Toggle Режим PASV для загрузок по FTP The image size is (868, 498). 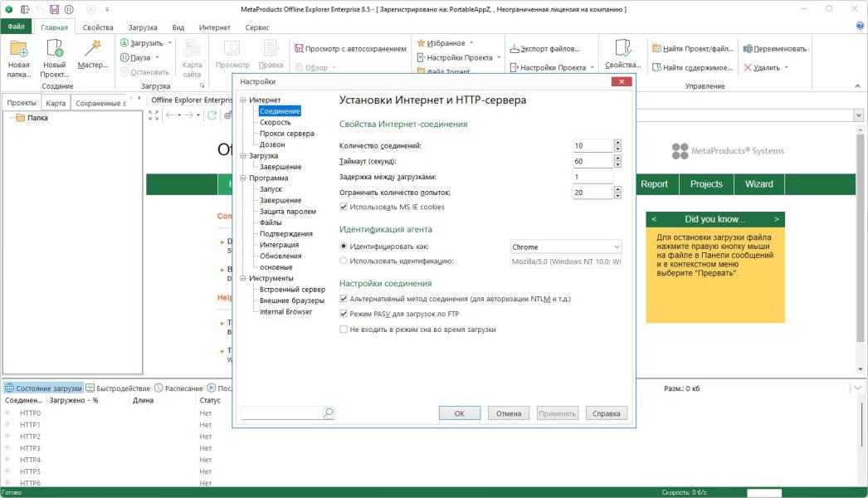(344, 314)
